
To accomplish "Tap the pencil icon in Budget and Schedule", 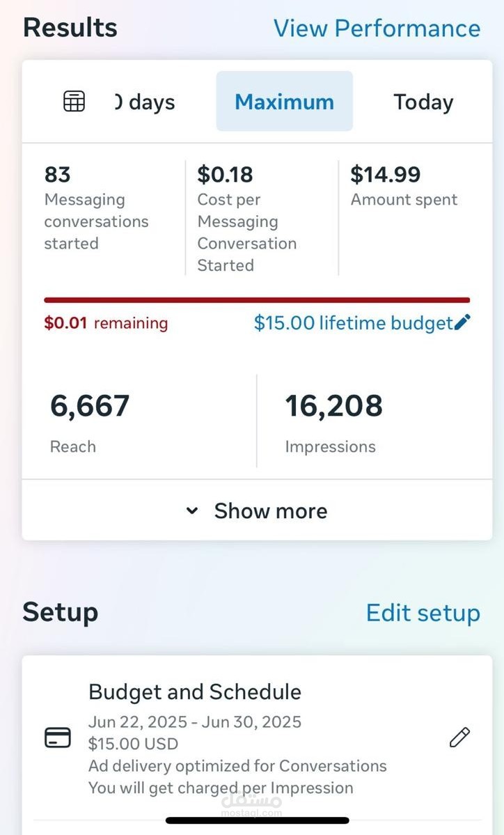I will (x=460, y=737).
